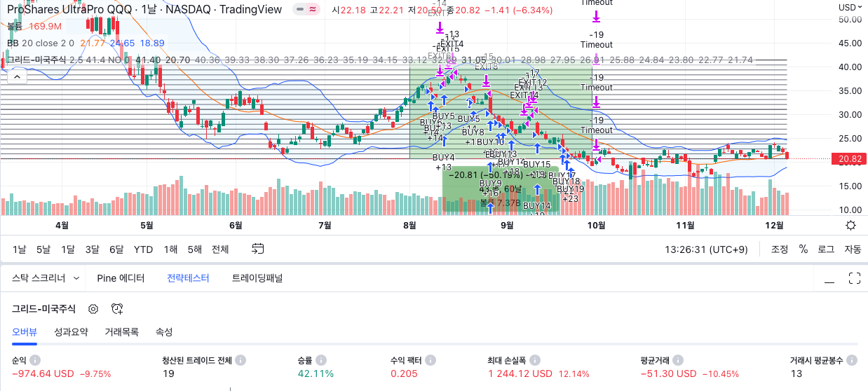Click the 그리드-미국주식 strategy name in tester
The width and height of the screenshot is (868, 391).
pyautogui.click(x=43, y=309)
